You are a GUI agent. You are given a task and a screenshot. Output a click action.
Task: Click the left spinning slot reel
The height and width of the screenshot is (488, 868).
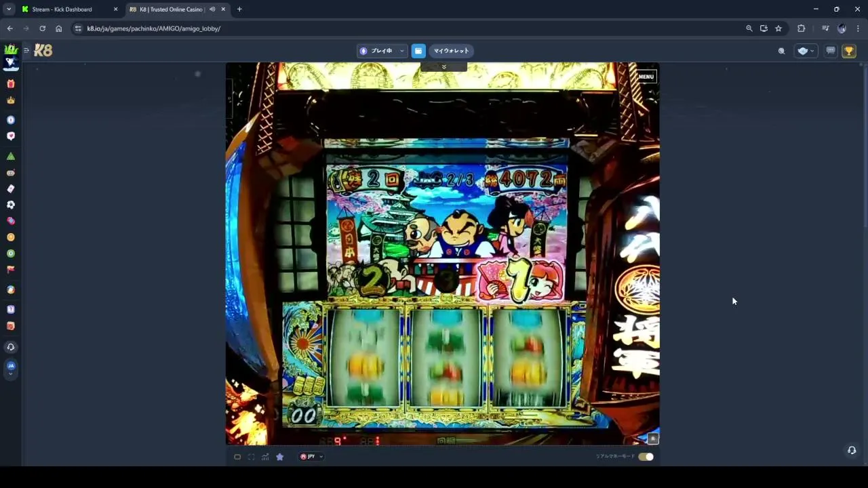pyautogui.click(x=366, y=357)
